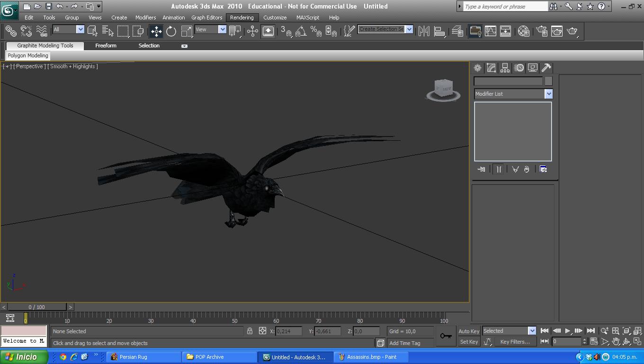Toggle Auto Key animation mode

(469, 331)
